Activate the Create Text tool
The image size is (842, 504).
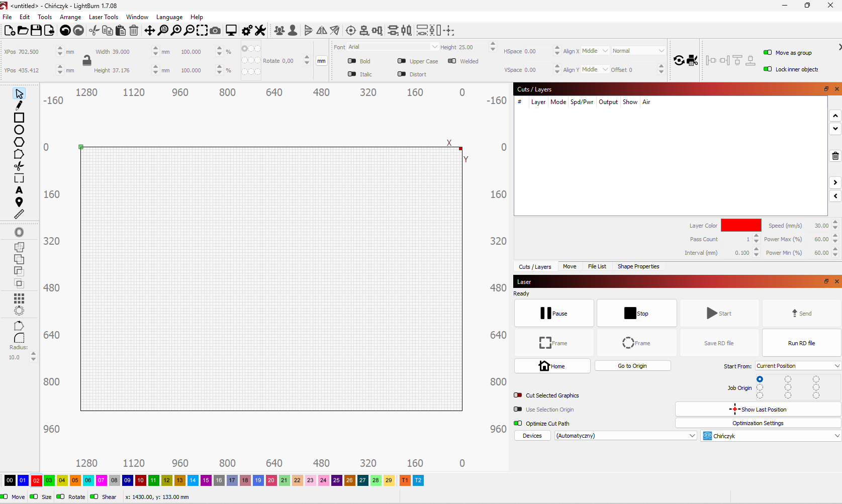19,190
